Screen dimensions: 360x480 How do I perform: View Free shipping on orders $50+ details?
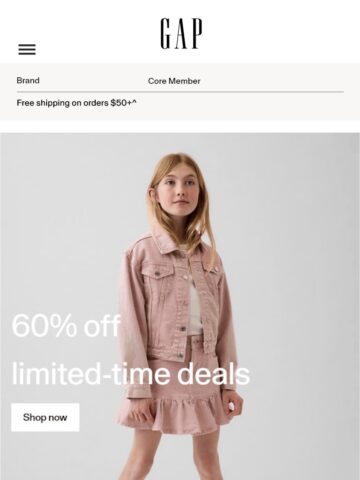pyautogui.click(x=76, y=103)
